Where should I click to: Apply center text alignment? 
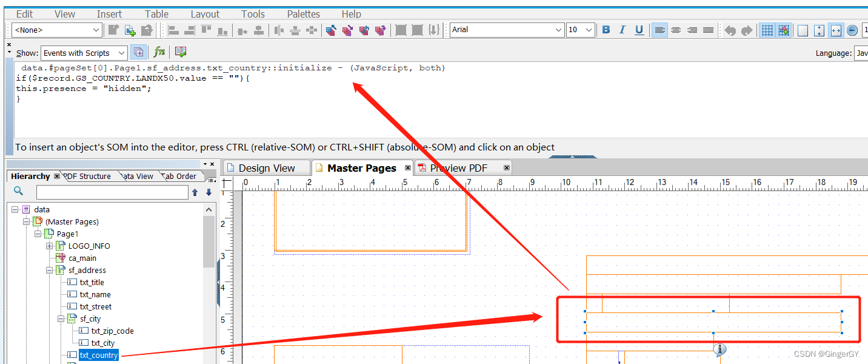tap(675, 29)
